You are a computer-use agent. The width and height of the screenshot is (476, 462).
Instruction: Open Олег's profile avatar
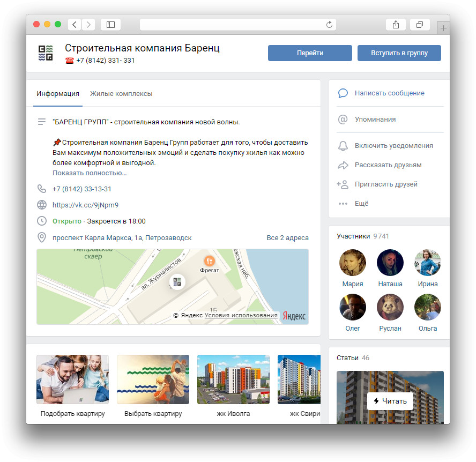[x=353, y=307]
